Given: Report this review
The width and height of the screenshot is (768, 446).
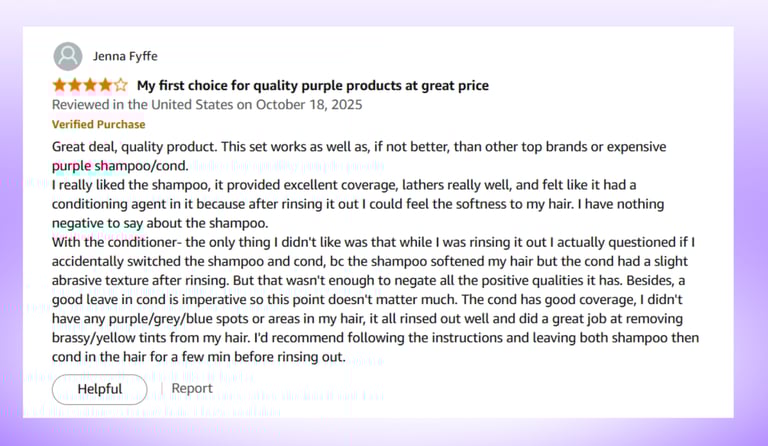Looking at the screenshot, I should pyautogui.click(x=192, y=388).
